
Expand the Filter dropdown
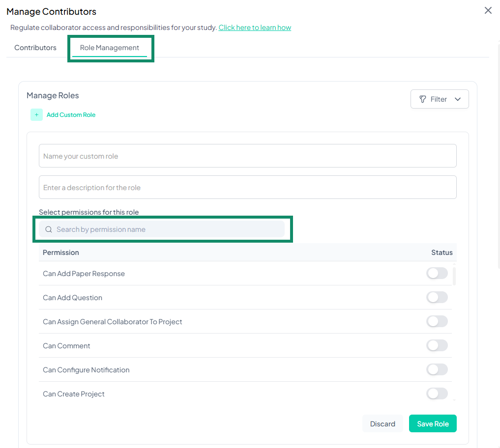coord(440,99)
